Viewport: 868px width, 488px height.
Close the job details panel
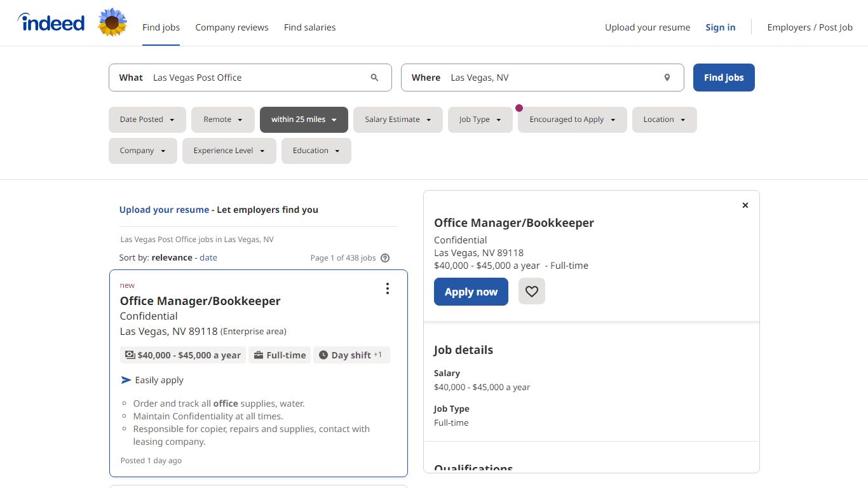pos(745,205)
